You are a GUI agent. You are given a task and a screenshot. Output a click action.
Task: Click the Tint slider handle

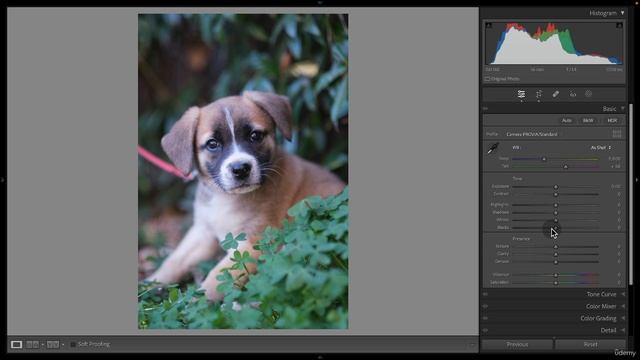click(565, 167)
